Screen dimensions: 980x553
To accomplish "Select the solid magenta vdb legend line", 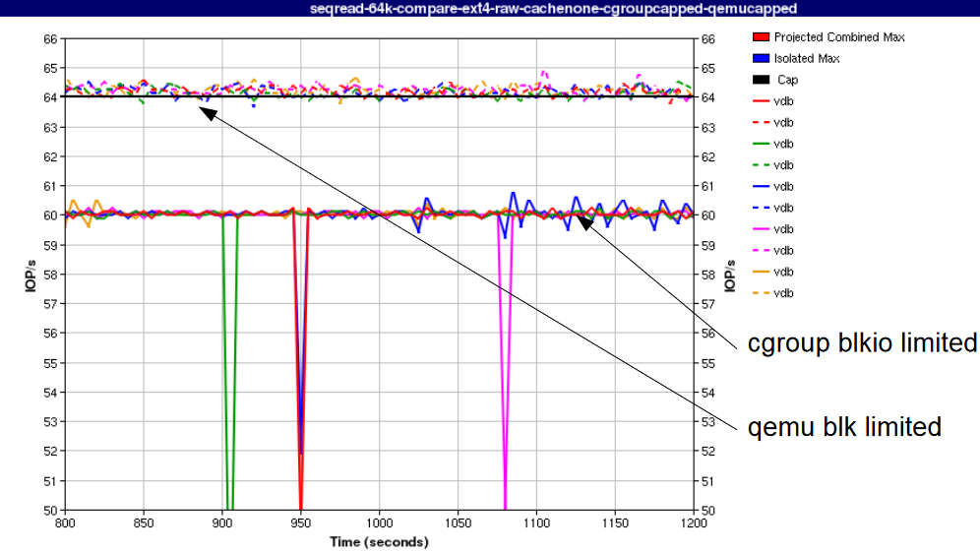I will click(760, 229).
